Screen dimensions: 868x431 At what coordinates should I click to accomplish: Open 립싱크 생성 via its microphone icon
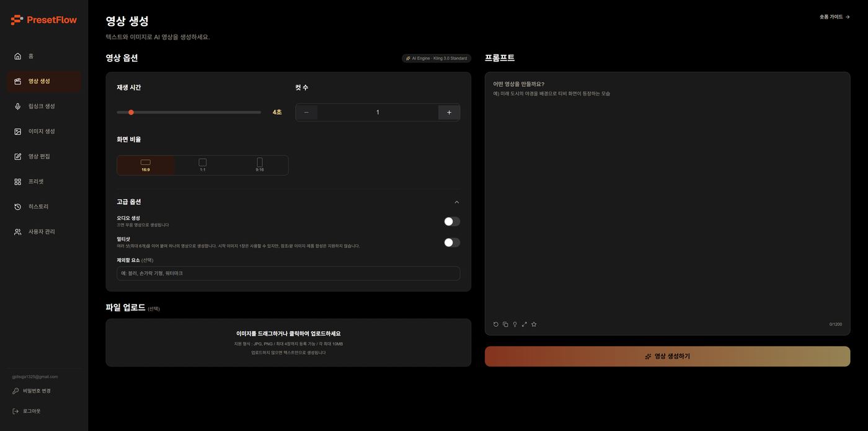click(17, 106)
